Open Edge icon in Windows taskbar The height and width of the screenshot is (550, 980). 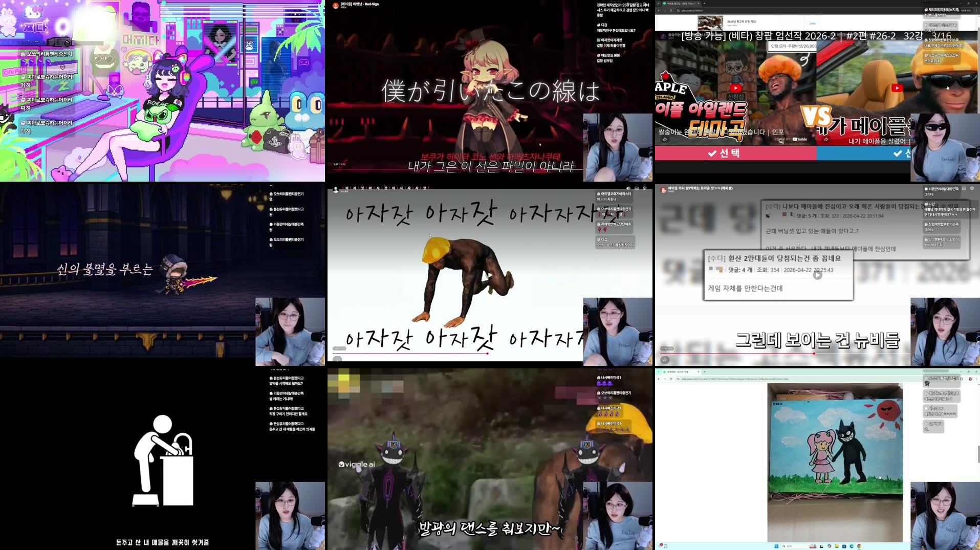(x=852, y=546)
